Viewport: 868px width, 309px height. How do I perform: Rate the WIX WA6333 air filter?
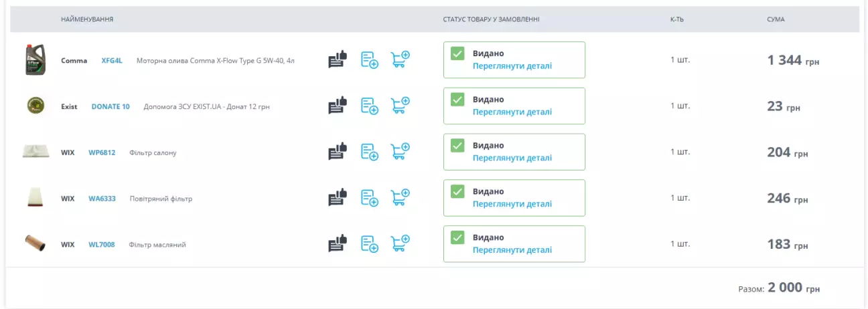tap(338, 198)
